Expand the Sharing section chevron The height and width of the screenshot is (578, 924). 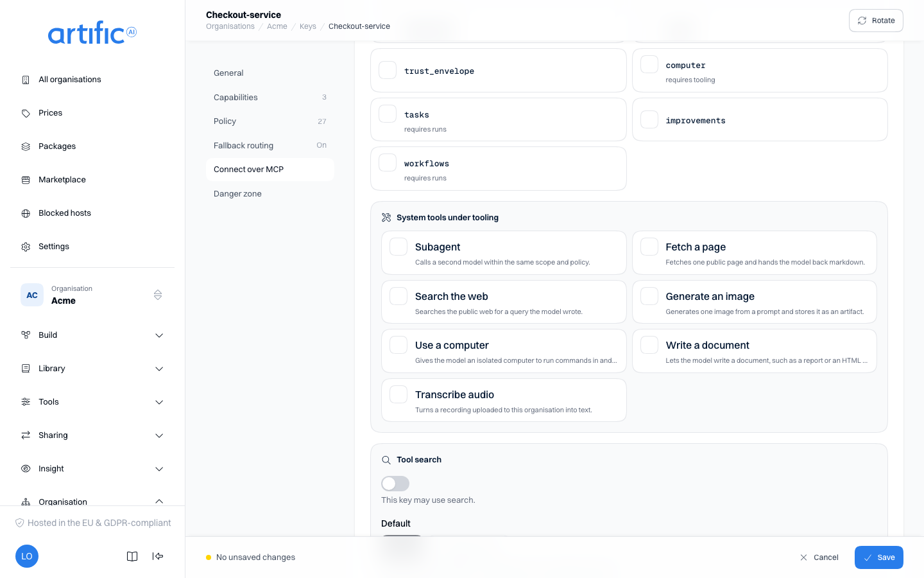[159, 435]
